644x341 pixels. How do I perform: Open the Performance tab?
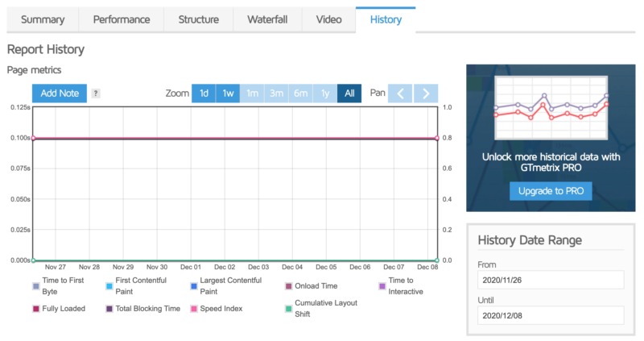point(121,19)
